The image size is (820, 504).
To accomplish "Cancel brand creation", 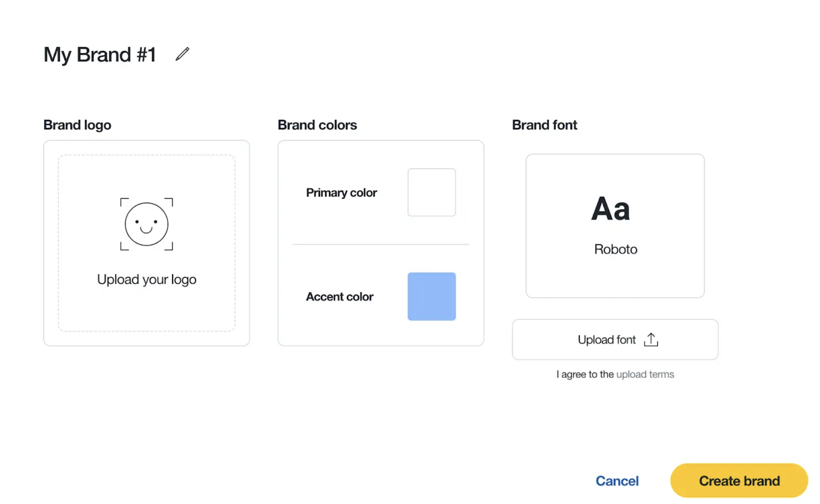I will coord(617,480).
